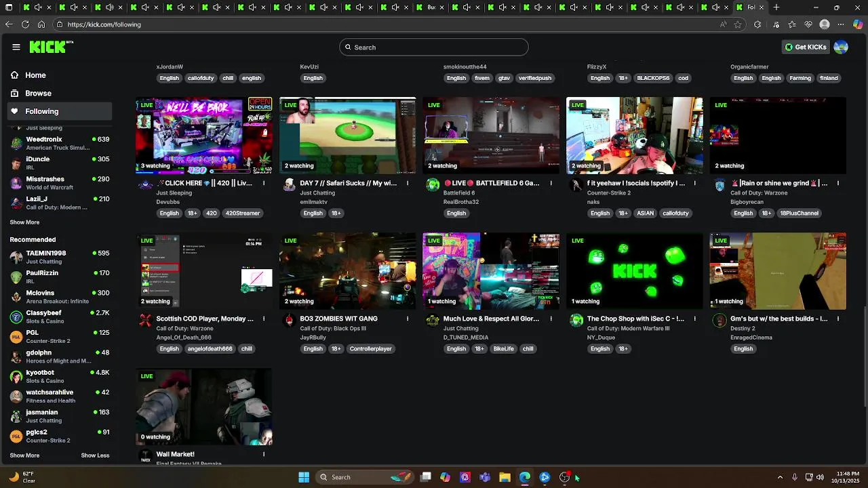The height and width of the screenshot is (488, 868).
Task: Click inside the Kick search box
Action: [434, 47]
